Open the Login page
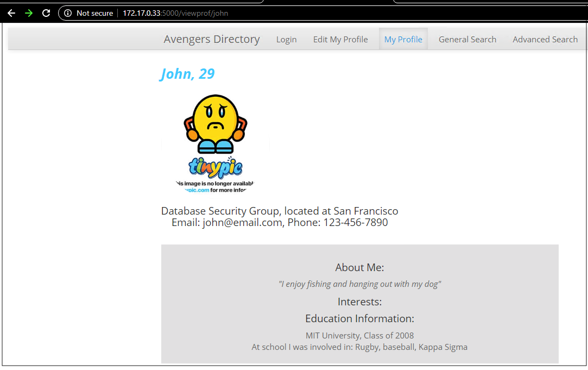 click(x=287, y=40)
